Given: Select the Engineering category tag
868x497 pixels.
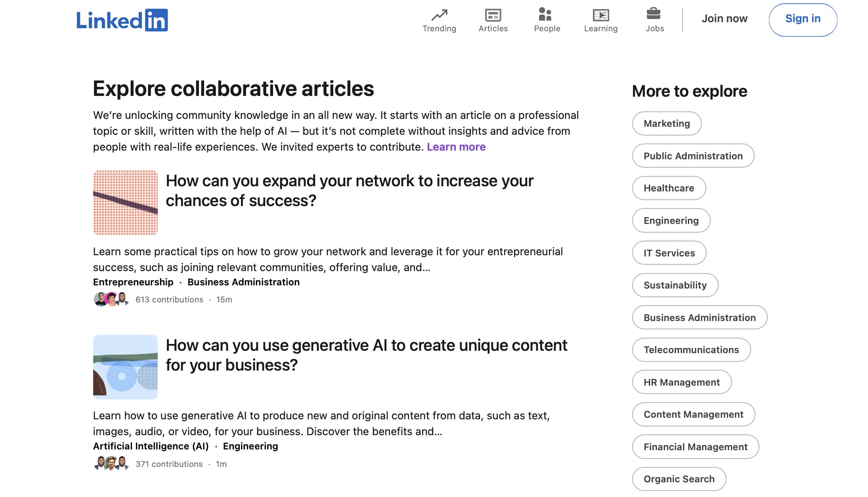Looking at the screenshot, I should coord(671,220).
